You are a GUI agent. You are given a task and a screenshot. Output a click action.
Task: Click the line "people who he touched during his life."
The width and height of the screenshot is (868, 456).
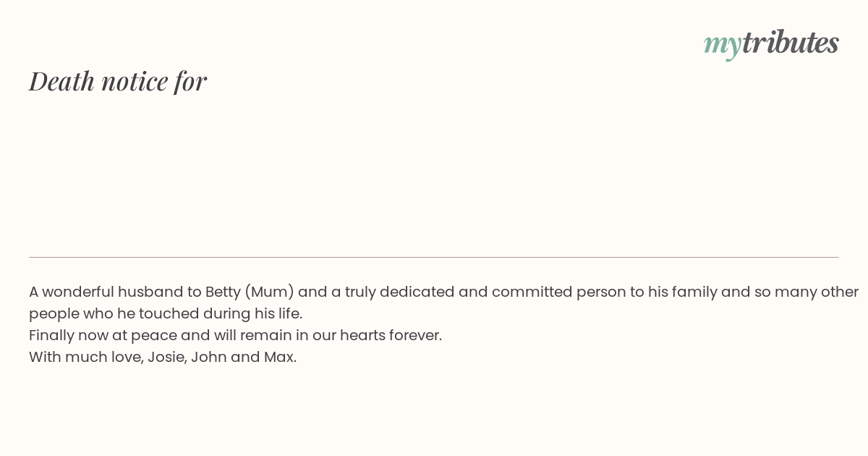166,314
